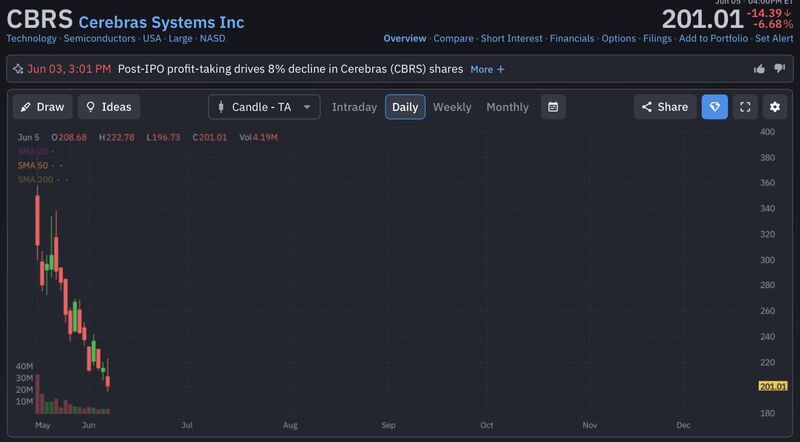Open Short Interest page
Screen dimensions: 800x442
(x=512, y=38)
